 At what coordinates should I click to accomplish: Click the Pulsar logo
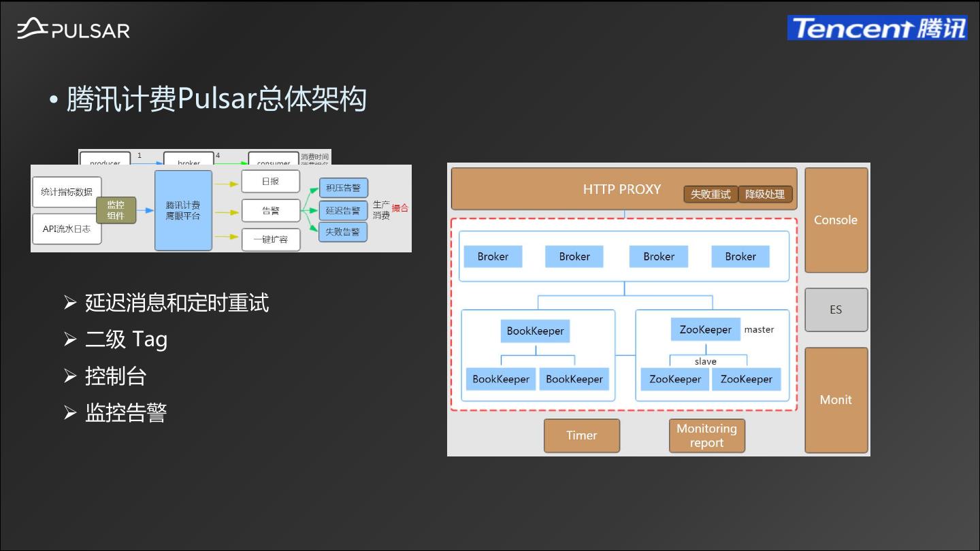73,29
